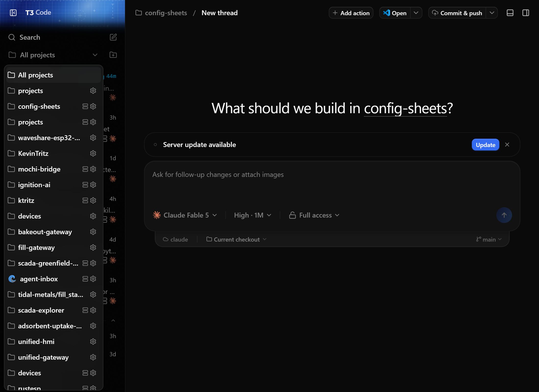Image resolution: width=539 pixels, height=392 pixels.
Task: Collapse the thread group chevron in sidebar
Action: coord(113,320)
